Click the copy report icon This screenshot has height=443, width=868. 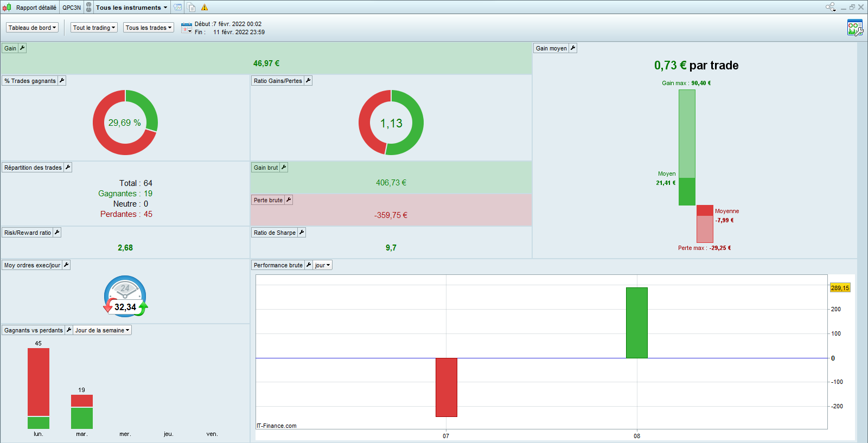[x=192, y=8]
